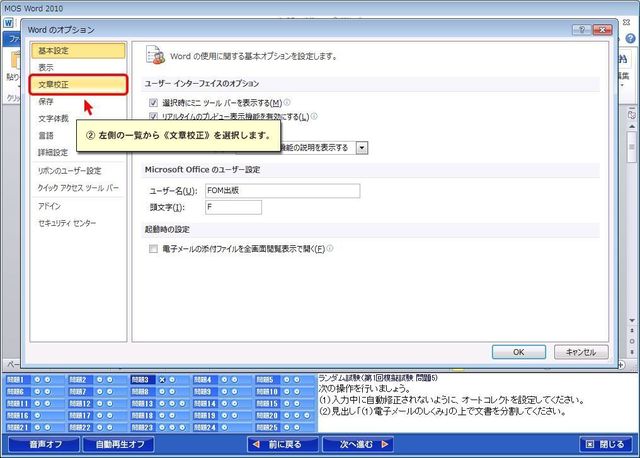The image size is (640, 458).
Task: Select 詳細設定 category in the left list
Action: 53,153
